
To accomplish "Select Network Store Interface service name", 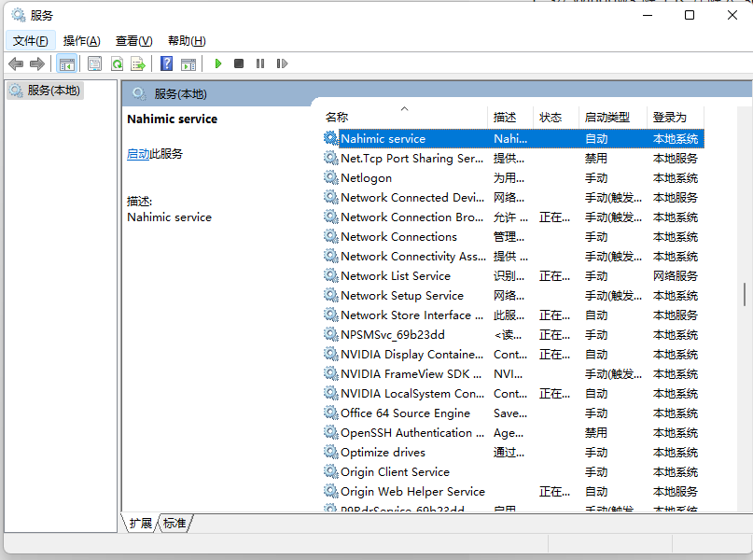I will point(412,315).
